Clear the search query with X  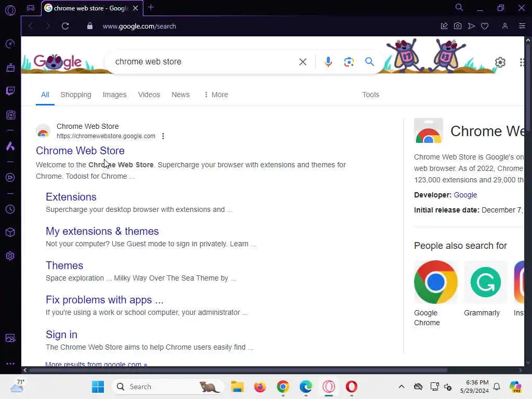tap(303, 62)
